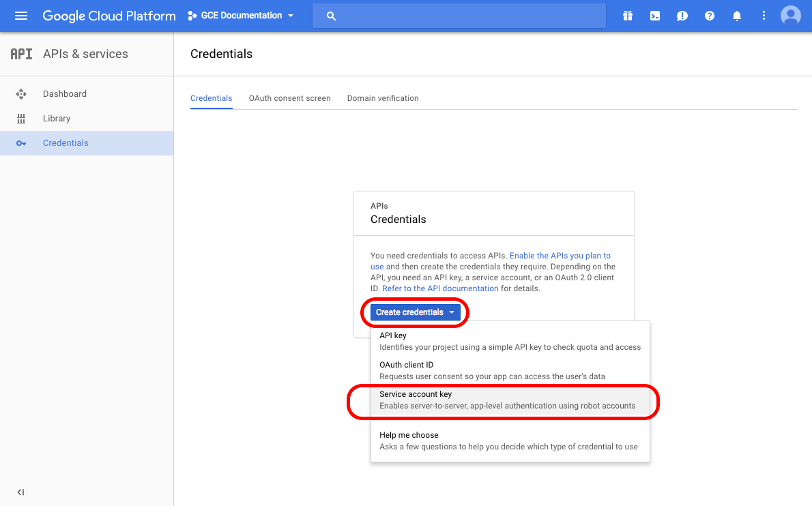Open the send feedback icon
812x506 pixels.
click(x=682, y=16)
